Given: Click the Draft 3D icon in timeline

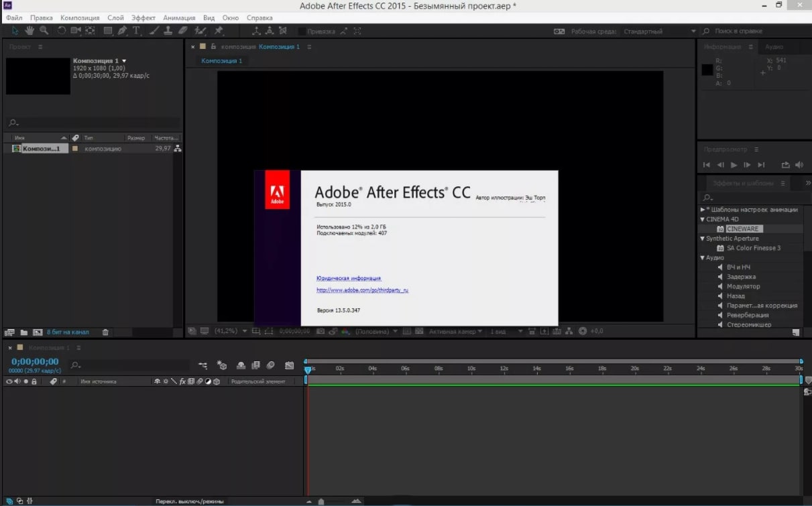Looking at the screenshot, I should pos(222,365).
